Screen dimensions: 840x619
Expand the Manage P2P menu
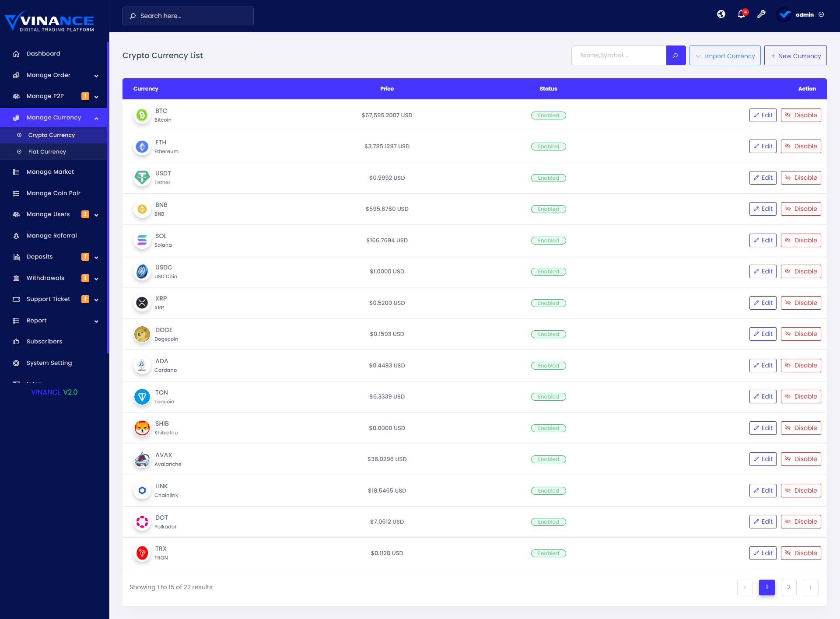click(96, 97)
